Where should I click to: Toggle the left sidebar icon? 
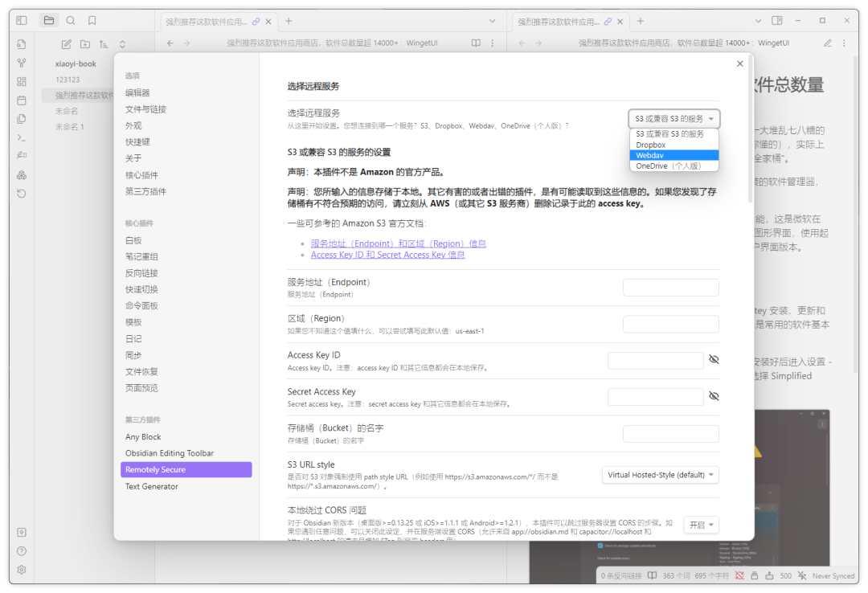click(x=22, y=20)
